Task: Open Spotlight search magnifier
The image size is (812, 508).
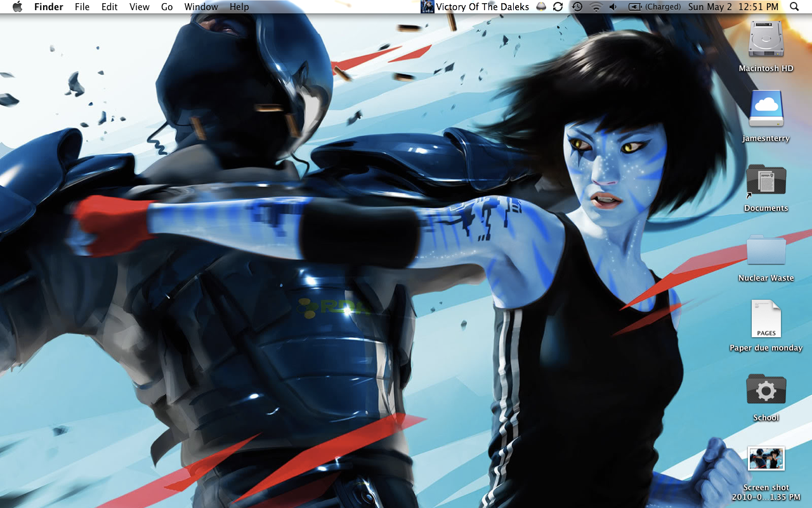Action: pyautogui.click(x=795, y=7)
